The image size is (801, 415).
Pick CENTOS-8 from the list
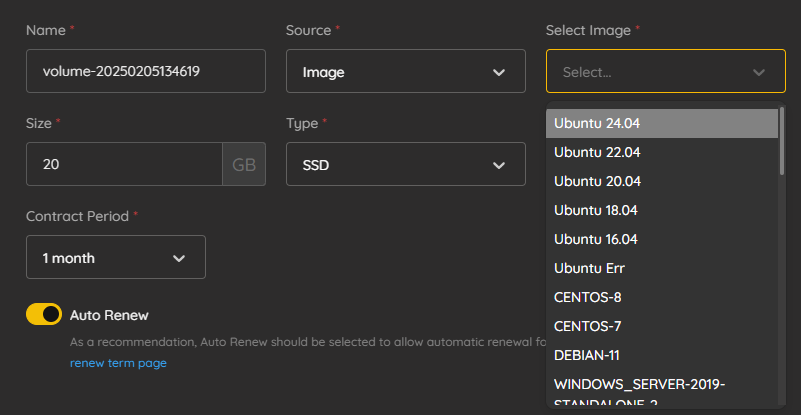pos(662,297)
